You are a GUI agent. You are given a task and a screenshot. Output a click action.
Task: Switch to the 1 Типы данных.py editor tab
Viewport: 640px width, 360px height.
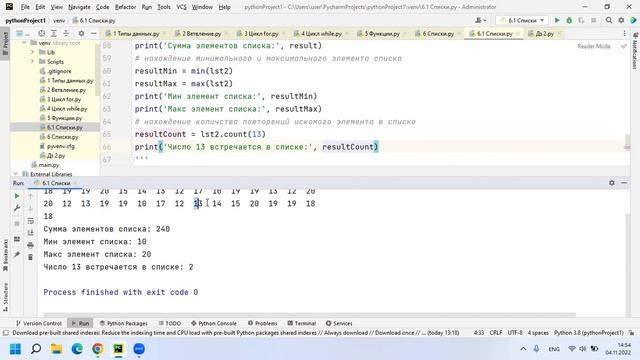coord(136,33)
